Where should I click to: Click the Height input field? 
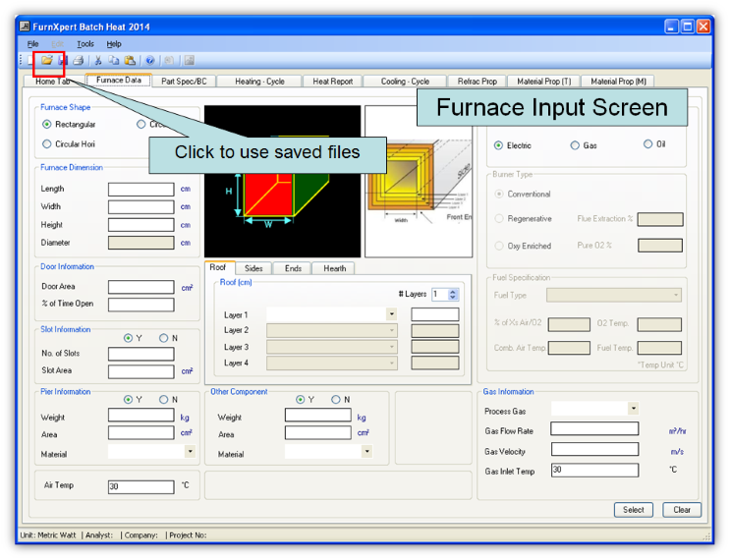tap(141, 225)
